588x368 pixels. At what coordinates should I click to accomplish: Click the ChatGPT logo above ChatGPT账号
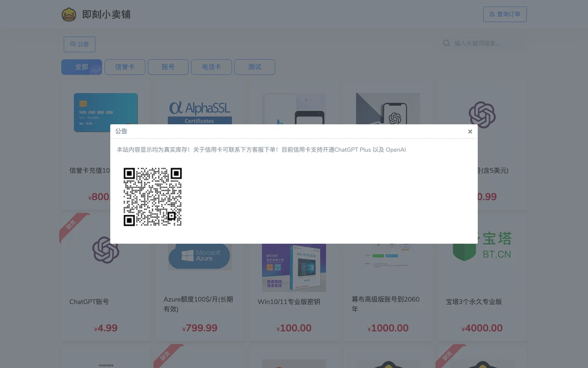pyautogui.click(x=106, y=250)
